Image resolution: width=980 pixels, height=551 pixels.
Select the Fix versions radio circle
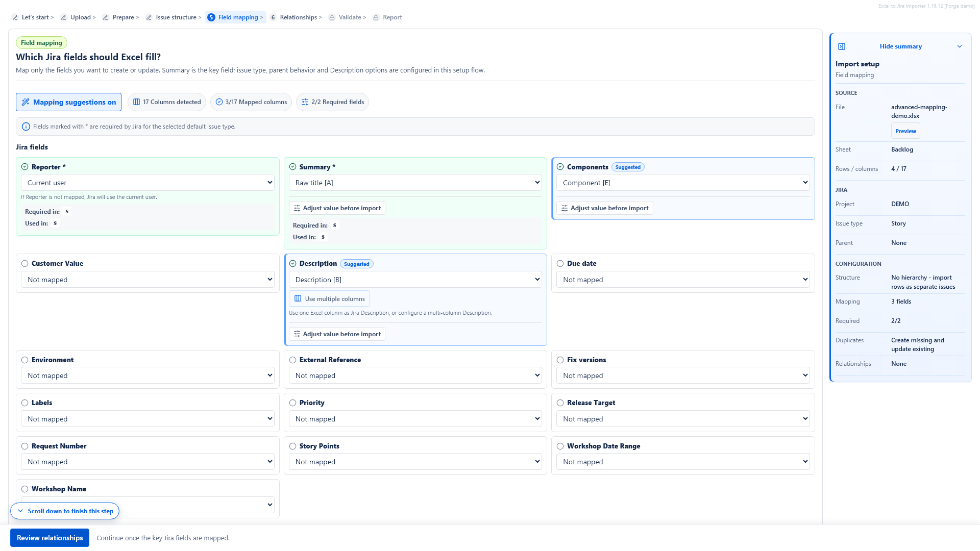560,360
